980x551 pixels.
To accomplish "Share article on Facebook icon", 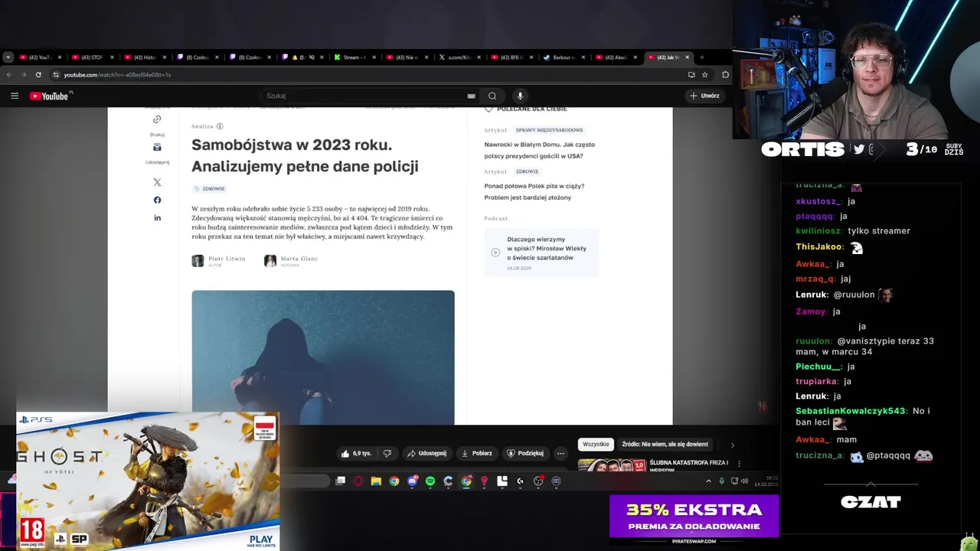I will 157,200.
